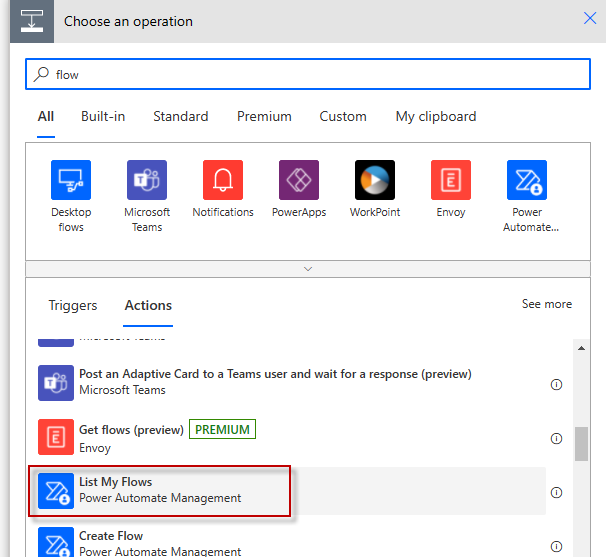Select Create Flow action
This screenshot has height=557, width=606.
[x=288, y=542]
